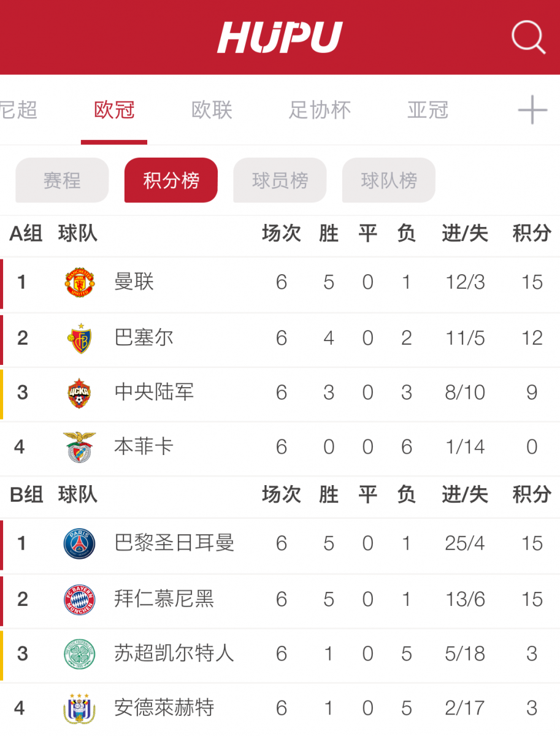The width and height of the screenshot is (560, 736).
Task: Open the 亚冠 league tab
Action: point(428,110)
